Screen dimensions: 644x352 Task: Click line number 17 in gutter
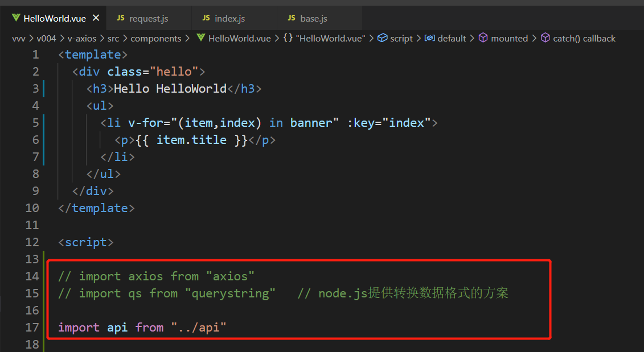32,328
